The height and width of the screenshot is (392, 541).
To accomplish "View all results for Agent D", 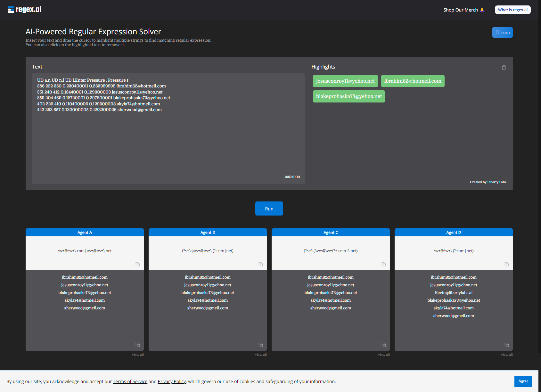I will [507, 355].
